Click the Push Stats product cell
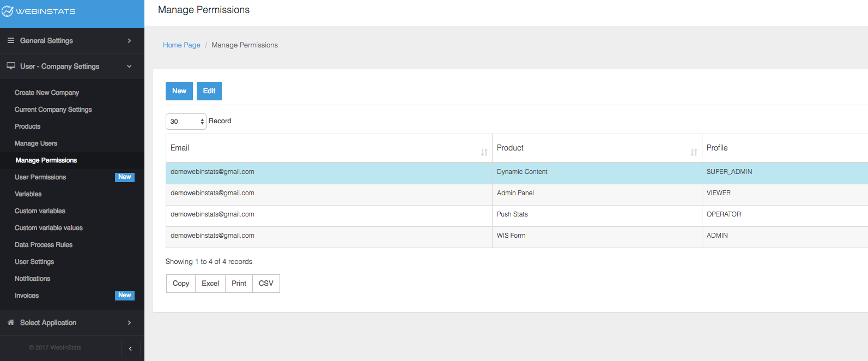This screenshot has height=361, width=868. tap(597, 216)
